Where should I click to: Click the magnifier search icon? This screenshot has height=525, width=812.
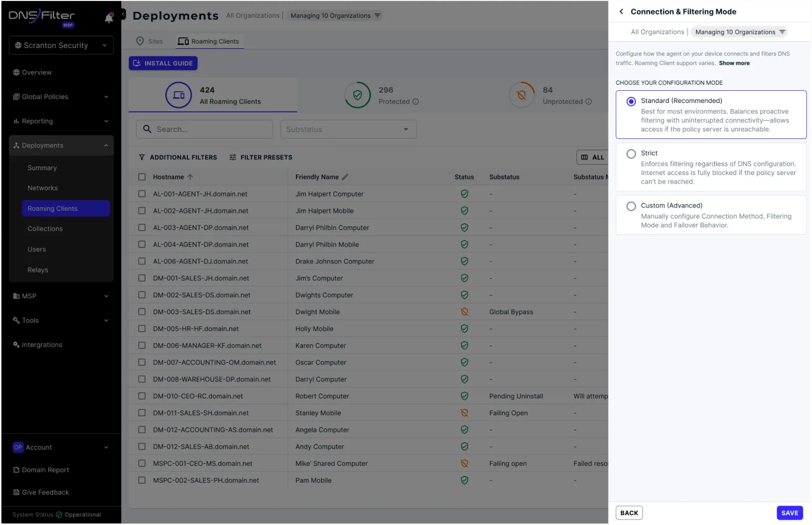click(147, 129)
